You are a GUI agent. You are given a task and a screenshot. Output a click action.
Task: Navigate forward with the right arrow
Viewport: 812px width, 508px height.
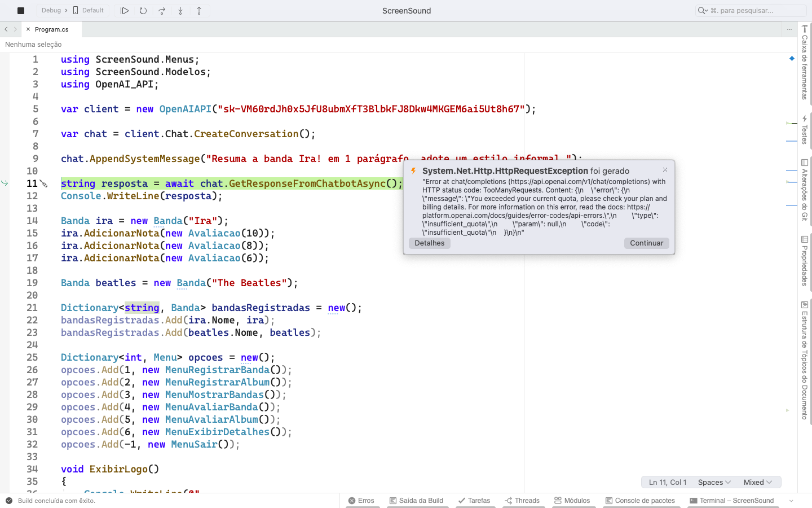(x=15, y=29)
